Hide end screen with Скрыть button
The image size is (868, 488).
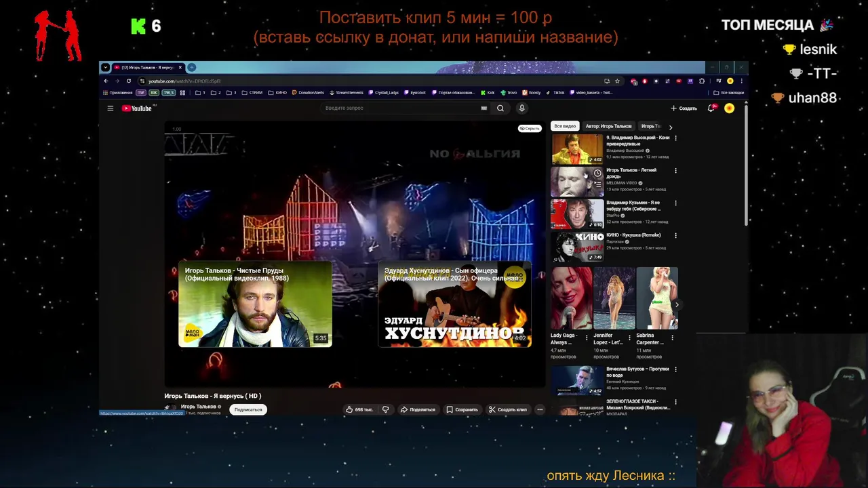530,128
